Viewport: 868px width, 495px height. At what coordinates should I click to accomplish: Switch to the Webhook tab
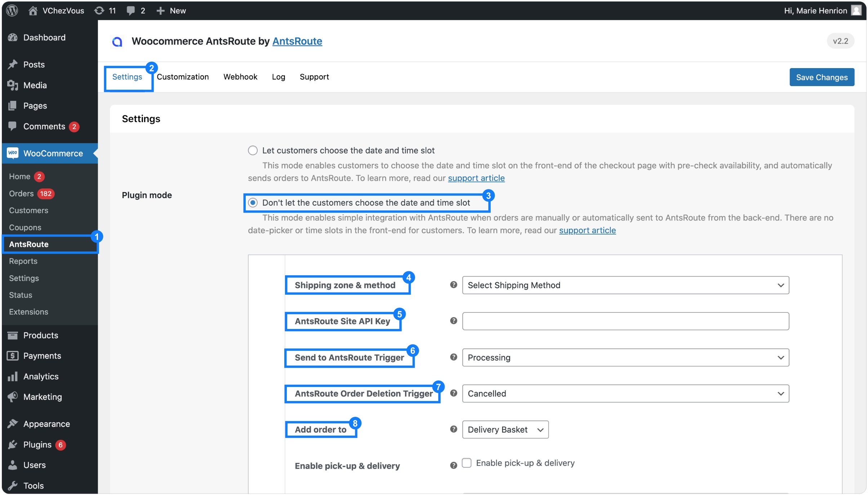(240, 77)
